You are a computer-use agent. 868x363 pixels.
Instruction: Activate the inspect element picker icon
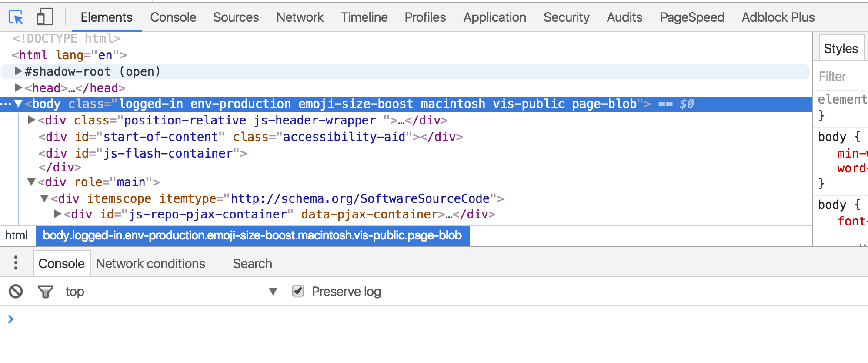(16, 17)
